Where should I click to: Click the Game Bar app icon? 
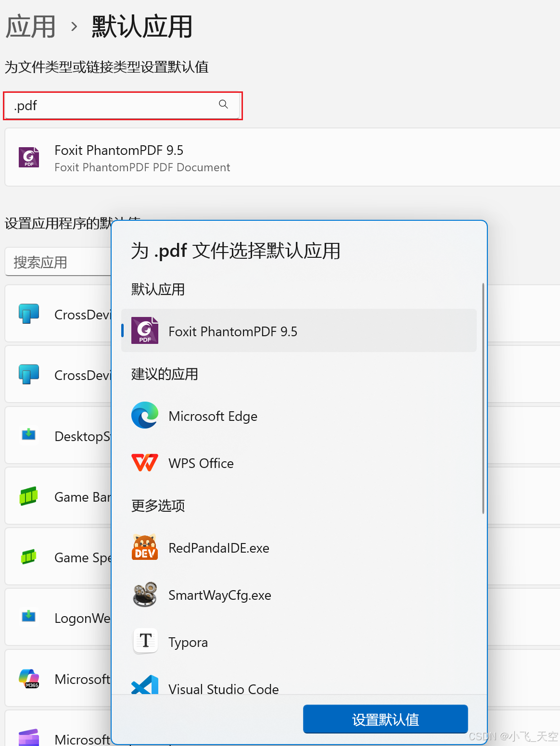coord(29,496)
